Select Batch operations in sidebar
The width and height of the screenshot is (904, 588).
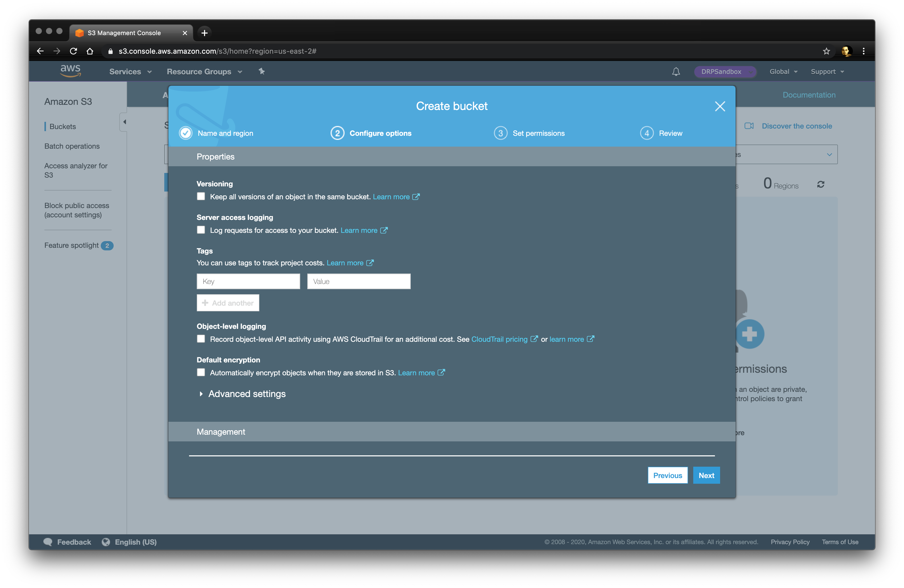(72, 146)
